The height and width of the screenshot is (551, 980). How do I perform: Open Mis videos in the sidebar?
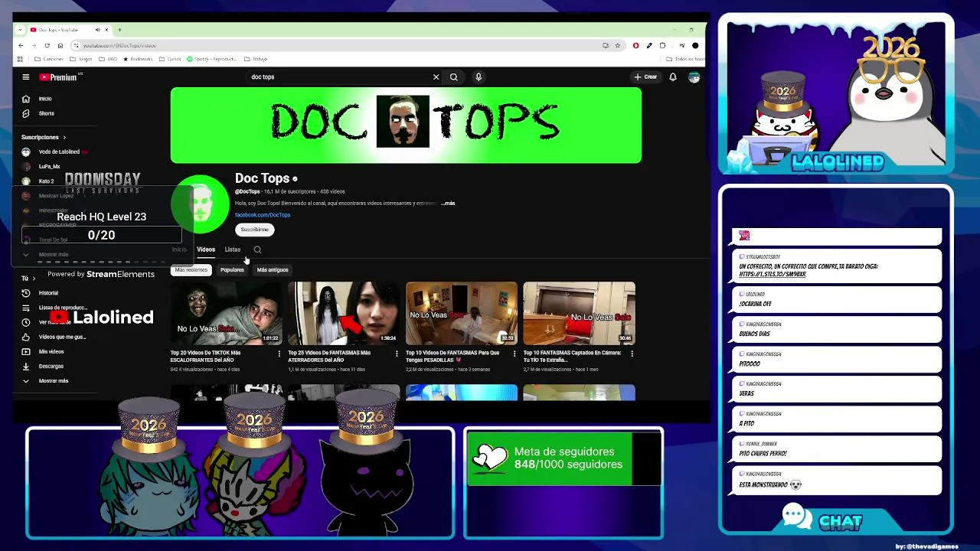click(x=44, y=351)
